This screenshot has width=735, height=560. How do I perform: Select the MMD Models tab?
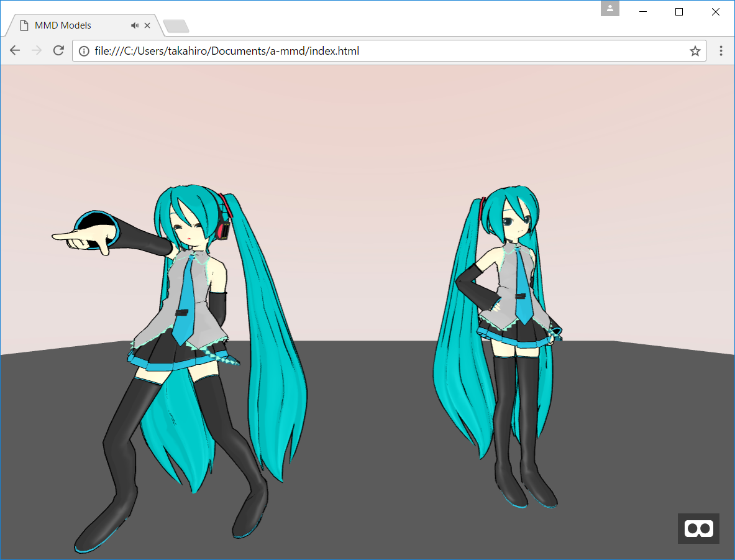[x=84, y=25]
